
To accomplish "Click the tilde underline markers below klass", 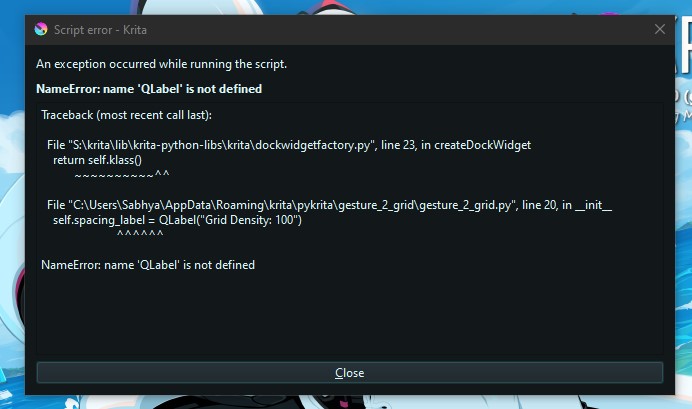I will pos(122,175).
